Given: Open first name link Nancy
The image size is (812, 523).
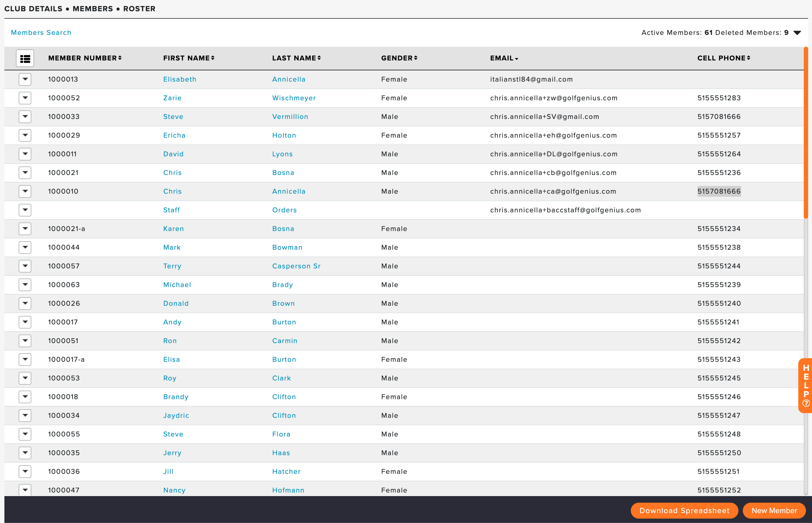Looking at the screenshot, I should coord(174,490).
